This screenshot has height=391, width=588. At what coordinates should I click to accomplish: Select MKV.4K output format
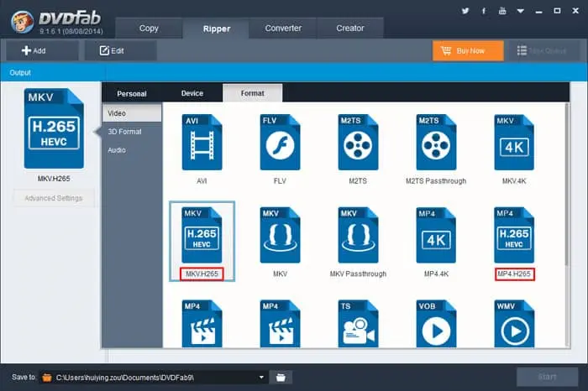(514, 143)
